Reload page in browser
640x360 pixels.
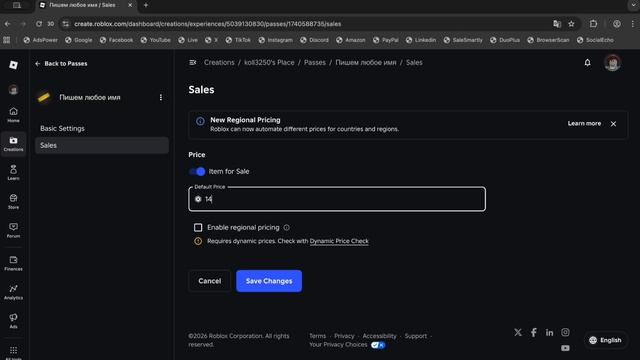click(x=39, y=24)
